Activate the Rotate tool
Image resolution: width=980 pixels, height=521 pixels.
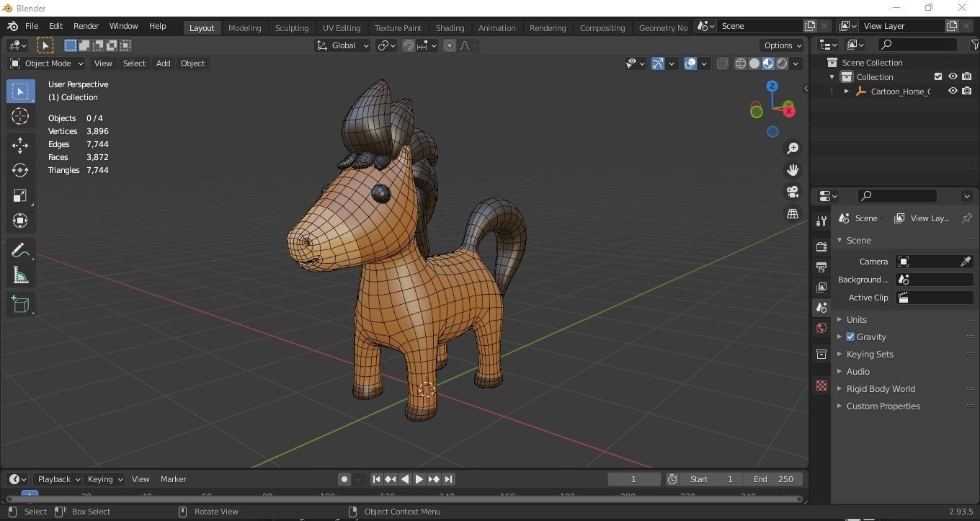click(x=20, y=170)
